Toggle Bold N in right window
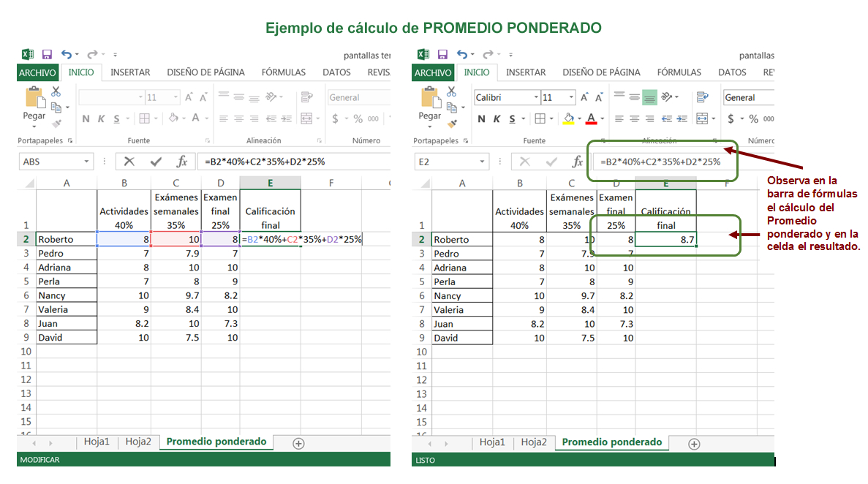 point(481,118)
